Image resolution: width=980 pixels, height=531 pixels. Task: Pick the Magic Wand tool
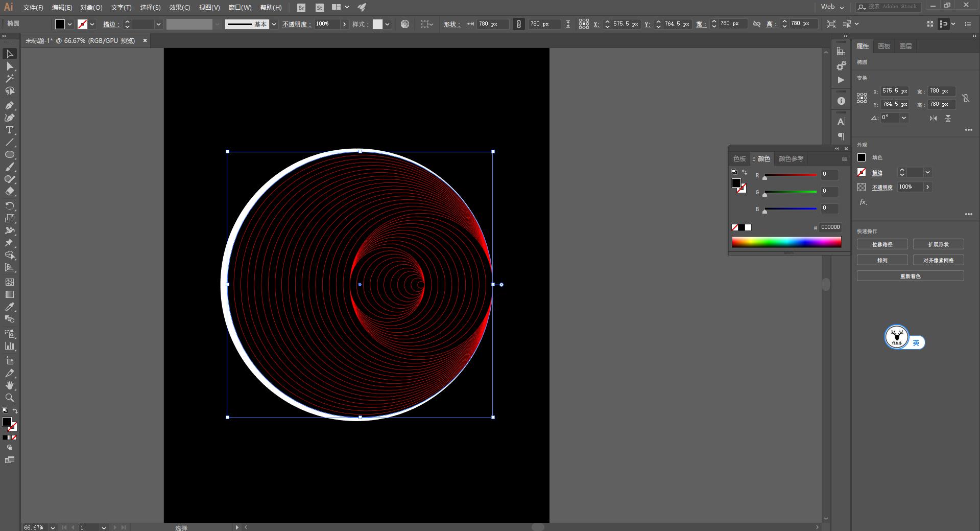(9, 79)
